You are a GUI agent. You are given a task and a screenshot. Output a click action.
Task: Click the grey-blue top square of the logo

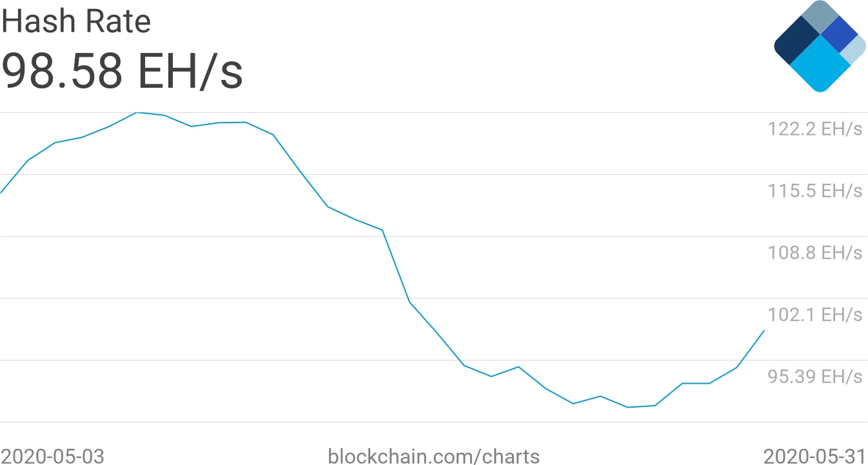[x=820, y=15]
